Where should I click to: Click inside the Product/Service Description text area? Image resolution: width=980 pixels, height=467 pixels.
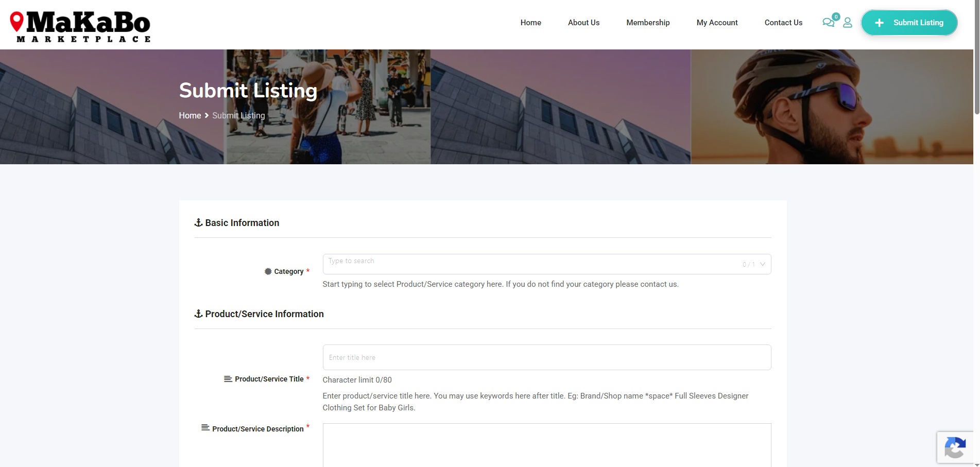[x=547, y=445]
